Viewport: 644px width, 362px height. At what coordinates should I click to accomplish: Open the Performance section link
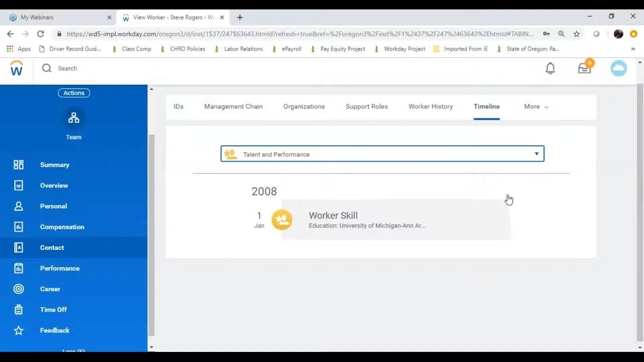[60, 268]
